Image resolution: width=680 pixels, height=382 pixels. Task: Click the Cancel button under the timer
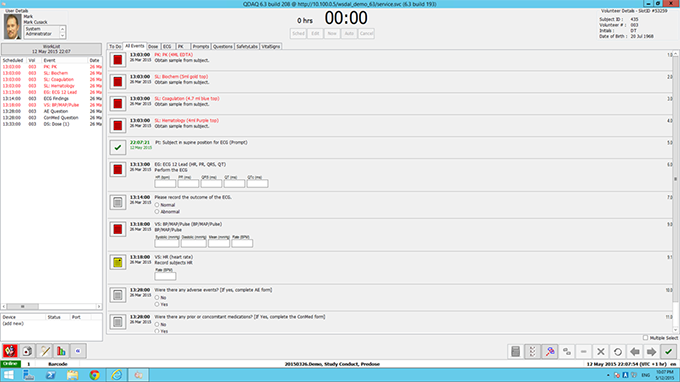click(x=366, y=33)
